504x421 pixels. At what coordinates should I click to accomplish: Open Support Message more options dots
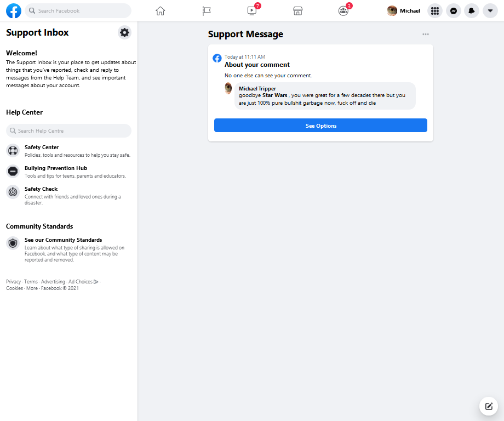426,34
